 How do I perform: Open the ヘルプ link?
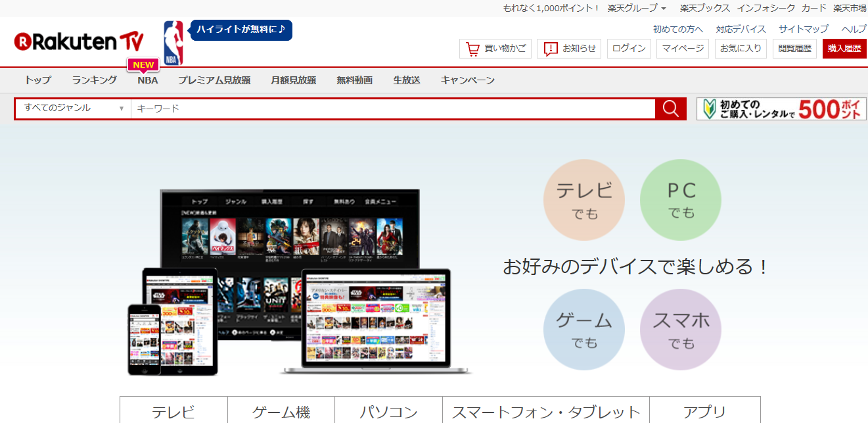[854, 29]
